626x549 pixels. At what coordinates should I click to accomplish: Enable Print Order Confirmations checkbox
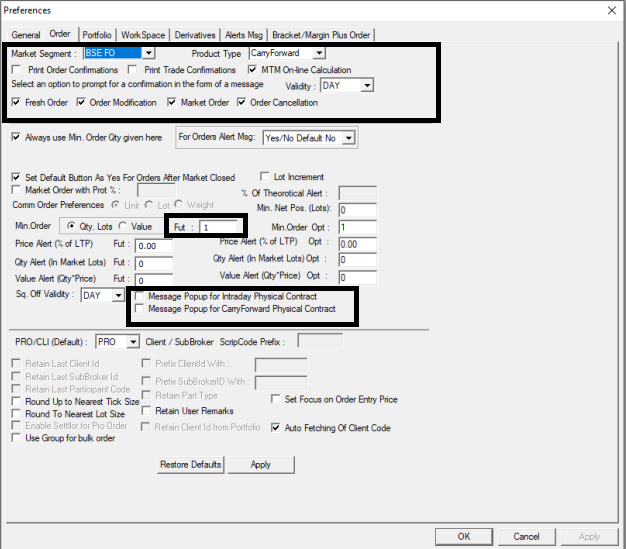pos(17,70)
